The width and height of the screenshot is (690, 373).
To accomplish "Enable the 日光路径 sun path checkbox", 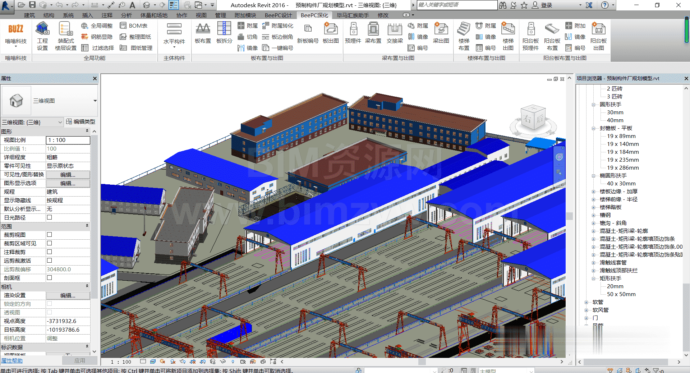I will coord(49,217).
